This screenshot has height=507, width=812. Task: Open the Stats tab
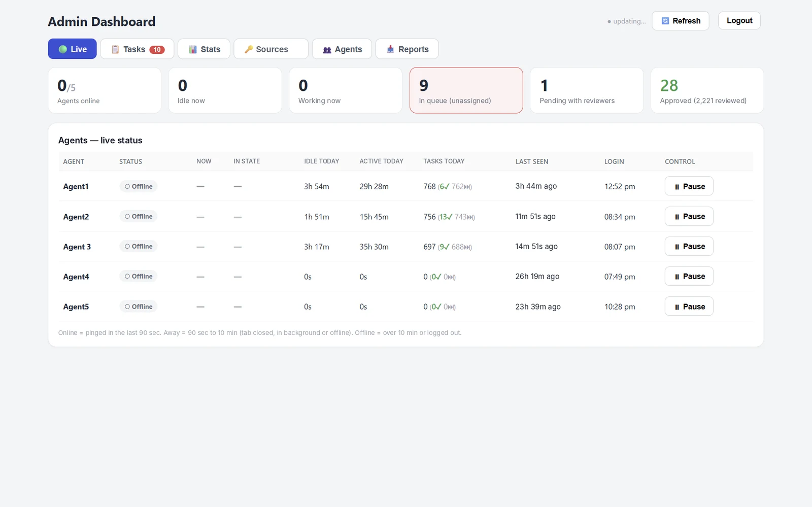click(204, 49)
